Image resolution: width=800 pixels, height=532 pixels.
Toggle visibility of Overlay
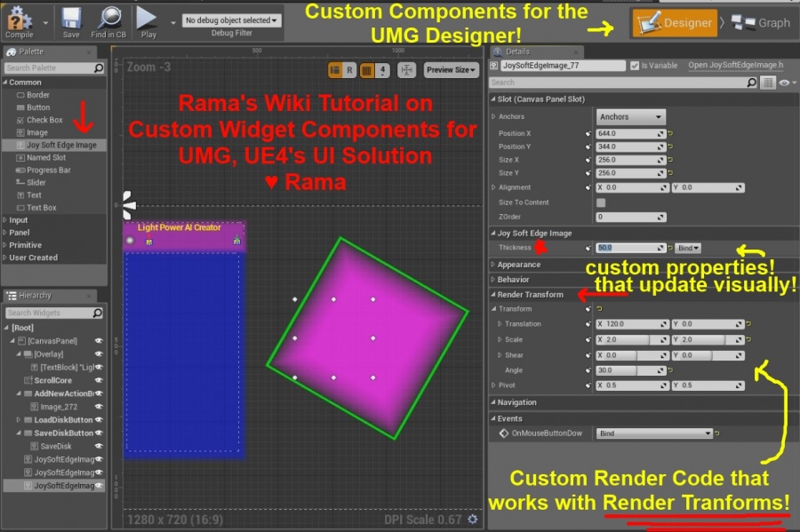(99, 354)
